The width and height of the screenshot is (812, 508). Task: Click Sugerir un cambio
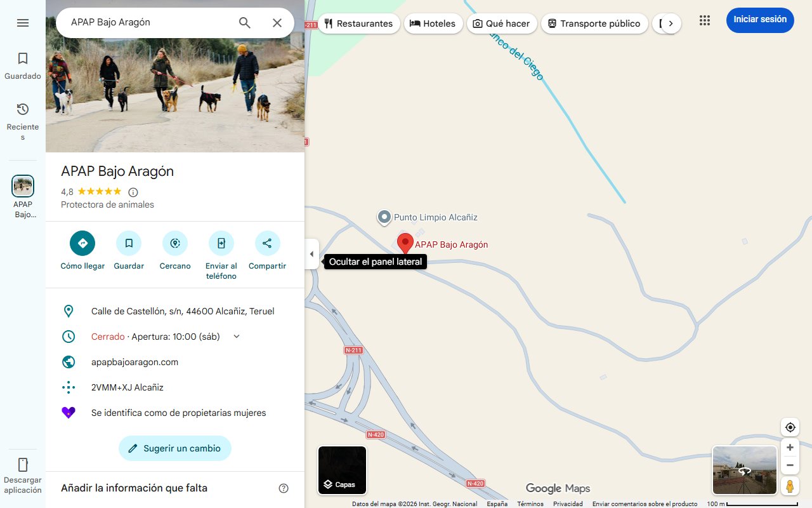click(x=174, y=448)
